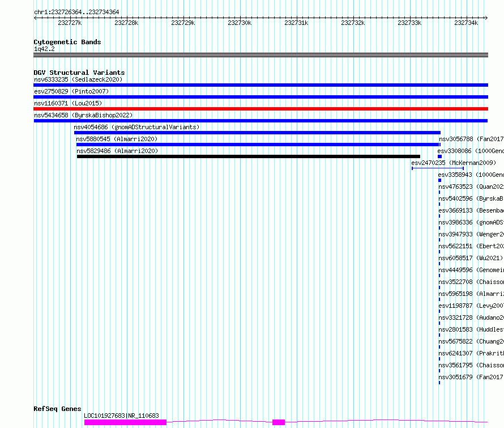The height and width of the screenshot is (428, 504).
Task: Click the blue bar under nsv5434658
Action: click(260, 121)
